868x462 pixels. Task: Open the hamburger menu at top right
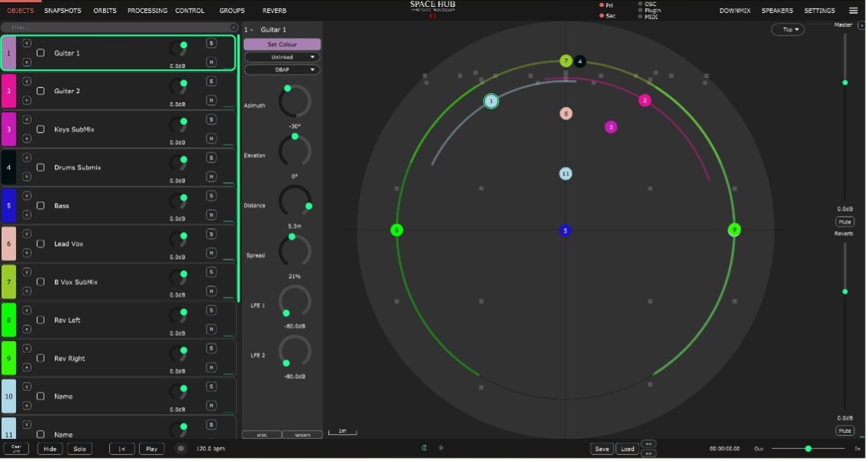pyautogui.click(x=853, y=10)
